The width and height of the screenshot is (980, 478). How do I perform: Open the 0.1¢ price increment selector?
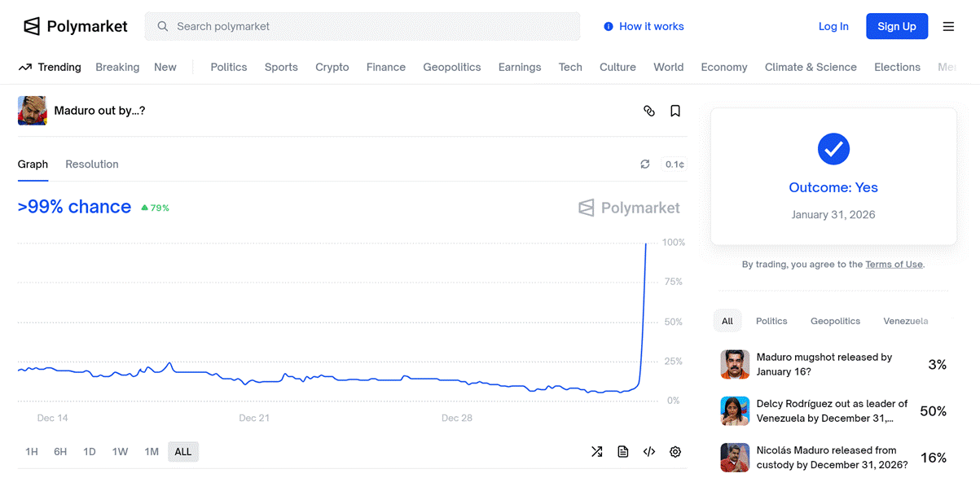tap(675, 164)
